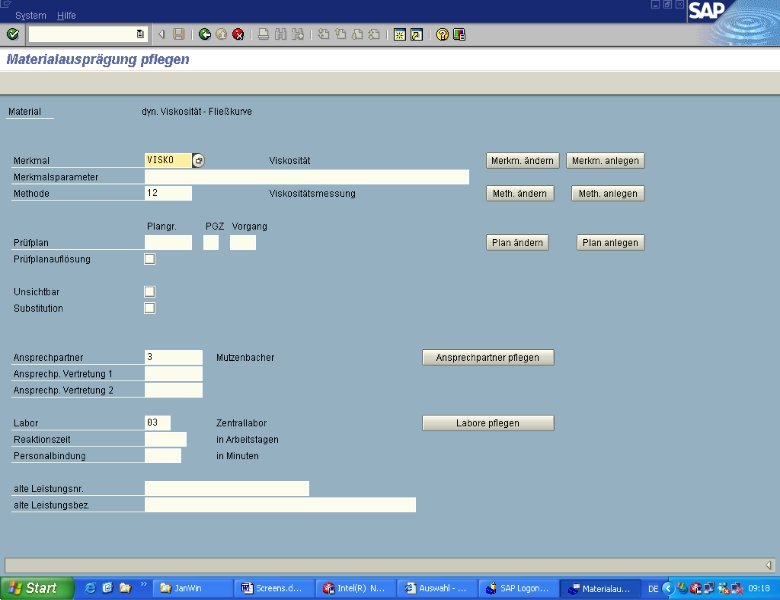
Task: Collapse command field with the small triangle
Action: (161, 34)
